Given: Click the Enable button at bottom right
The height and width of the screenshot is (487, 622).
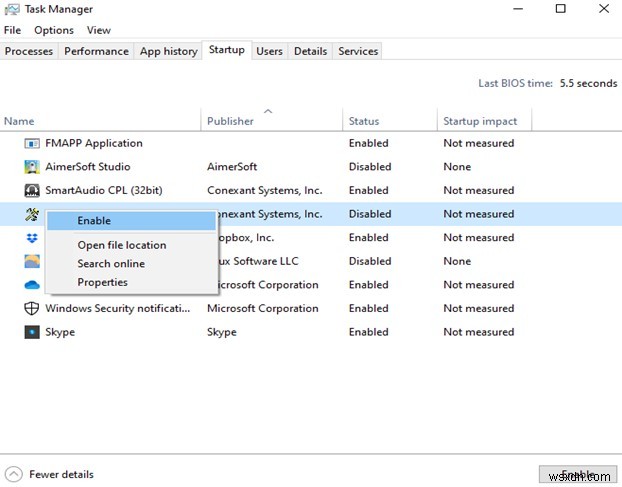Looking at the screenshot, I should click(578, 475).
